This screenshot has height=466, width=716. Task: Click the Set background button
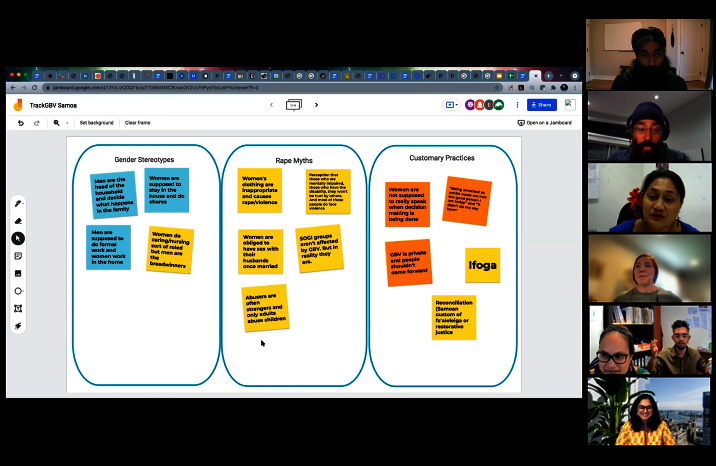click(97, 123)
